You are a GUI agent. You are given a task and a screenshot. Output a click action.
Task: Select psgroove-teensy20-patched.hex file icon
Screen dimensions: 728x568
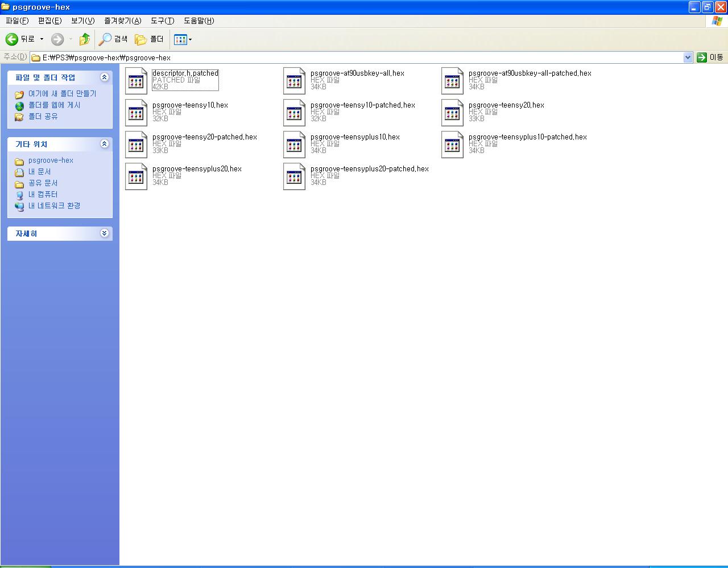[136, 145]
